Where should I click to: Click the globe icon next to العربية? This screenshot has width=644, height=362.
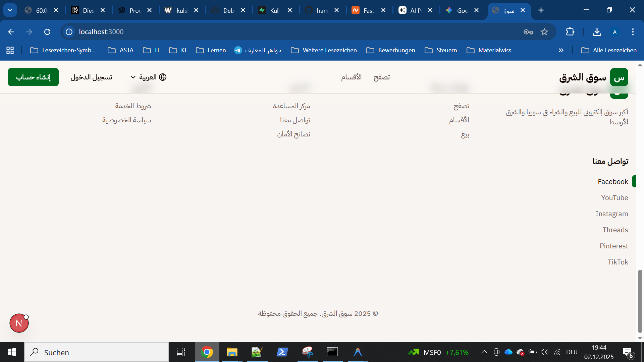click(163, 77)
